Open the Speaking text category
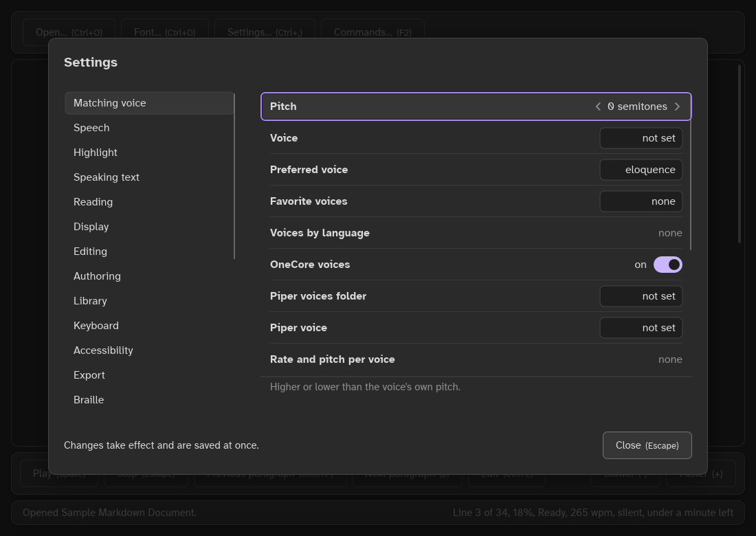The width and height of the screenshot is (756, 536). click(149, 177)
